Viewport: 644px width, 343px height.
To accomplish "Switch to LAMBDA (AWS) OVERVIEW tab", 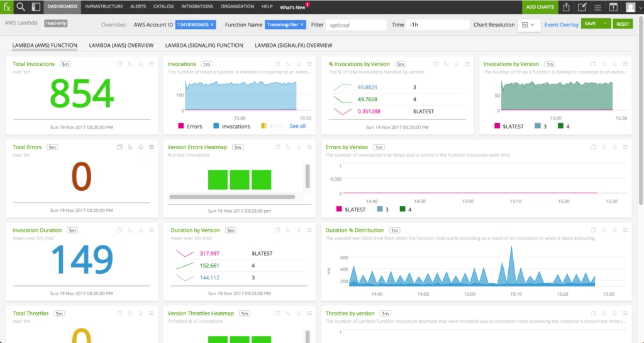I will click(x=121, y=45).
